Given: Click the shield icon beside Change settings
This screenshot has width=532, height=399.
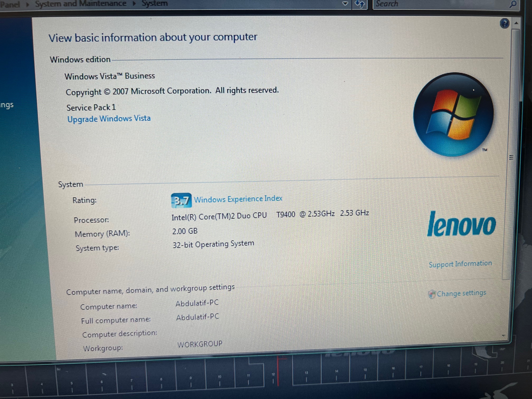Looking at the screenshot, I should 432,294.
